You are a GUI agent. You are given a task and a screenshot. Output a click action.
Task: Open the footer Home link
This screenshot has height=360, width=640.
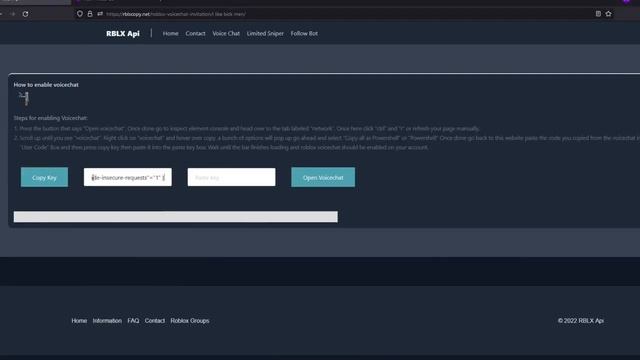[79, 321]
